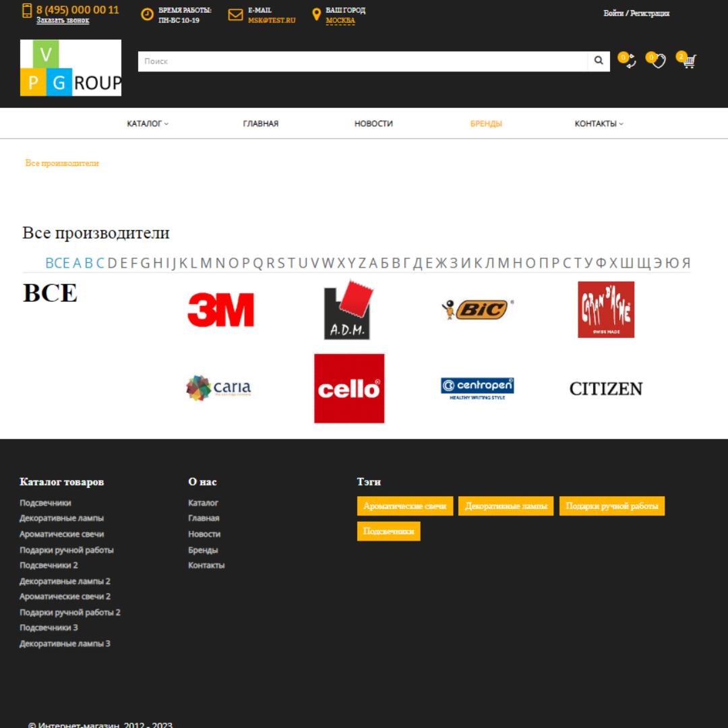Click the VP Group site logo
Viewport: 728px width, 728px height.
[71, 67]
